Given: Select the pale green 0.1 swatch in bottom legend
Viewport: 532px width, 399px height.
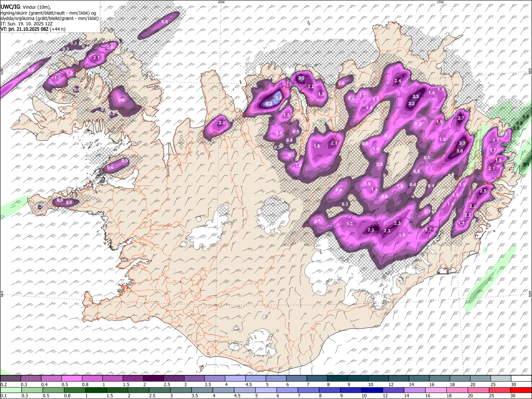Looking at the screenshot, I should tap(10, 390).
